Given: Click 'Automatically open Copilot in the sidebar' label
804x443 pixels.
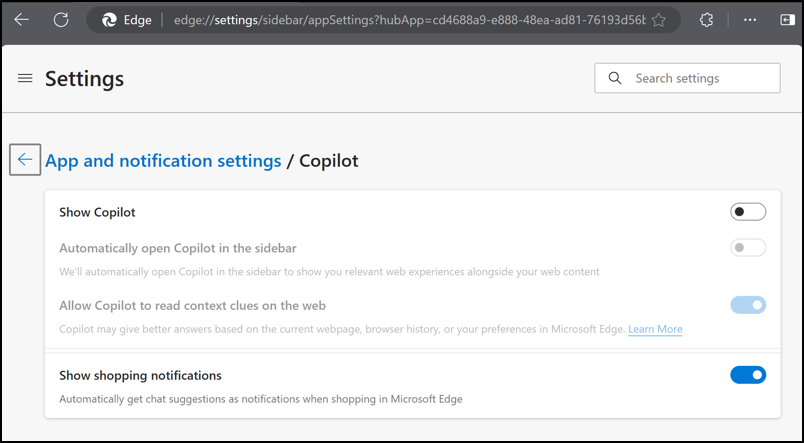Looking at the screenshot, I should tap(178, 248).
